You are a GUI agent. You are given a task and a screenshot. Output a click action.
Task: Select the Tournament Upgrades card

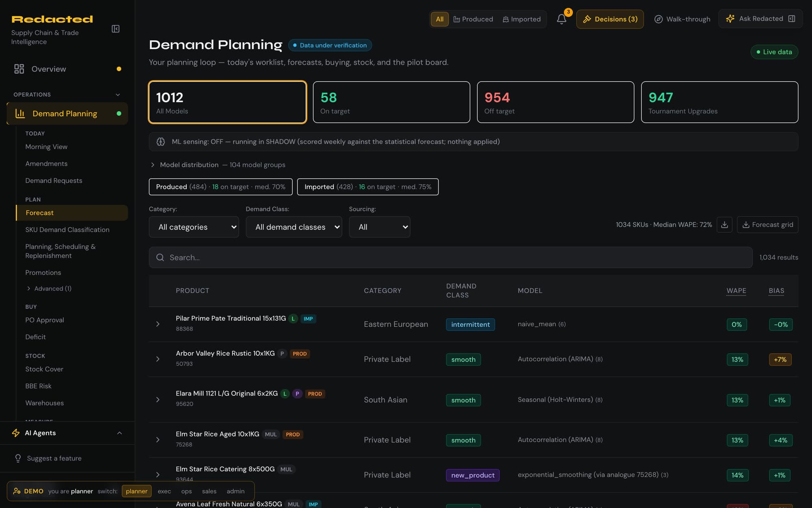pyautogui.click(x=719, y=102)
